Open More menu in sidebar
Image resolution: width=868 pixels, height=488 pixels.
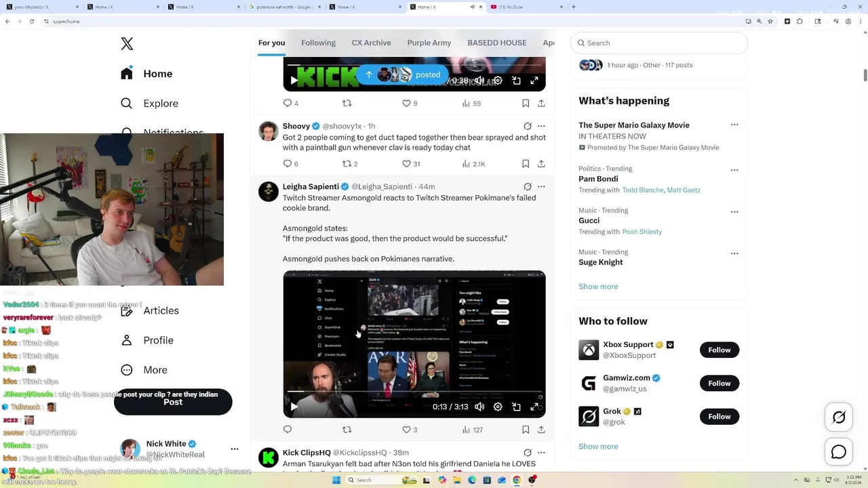tap(144, 370)
